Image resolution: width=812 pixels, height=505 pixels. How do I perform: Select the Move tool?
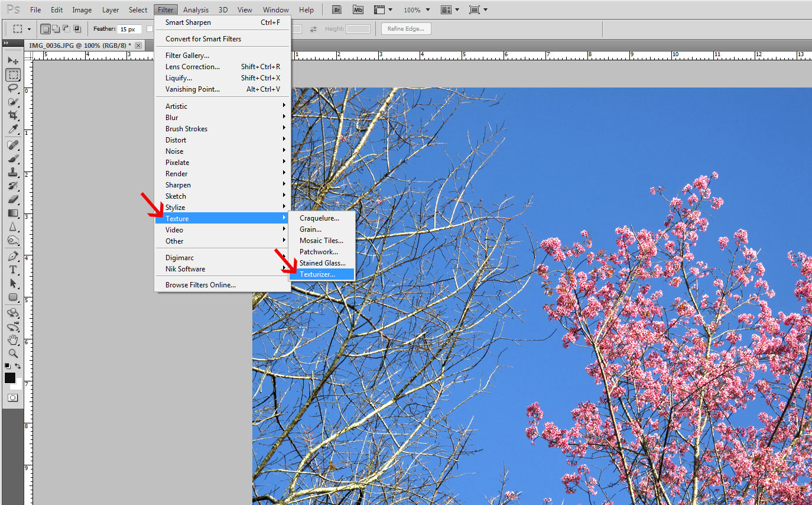(x=13, y=60)
